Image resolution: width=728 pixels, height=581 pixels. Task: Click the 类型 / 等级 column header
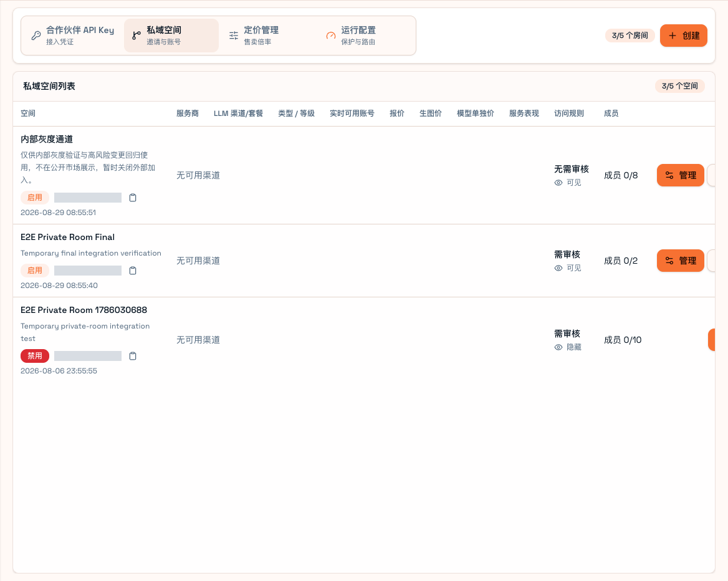[x=297, y=114]
